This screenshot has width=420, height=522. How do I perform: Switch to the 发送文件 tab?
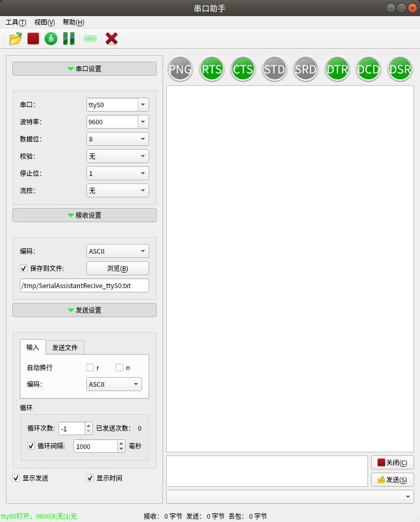click(65, 348)
